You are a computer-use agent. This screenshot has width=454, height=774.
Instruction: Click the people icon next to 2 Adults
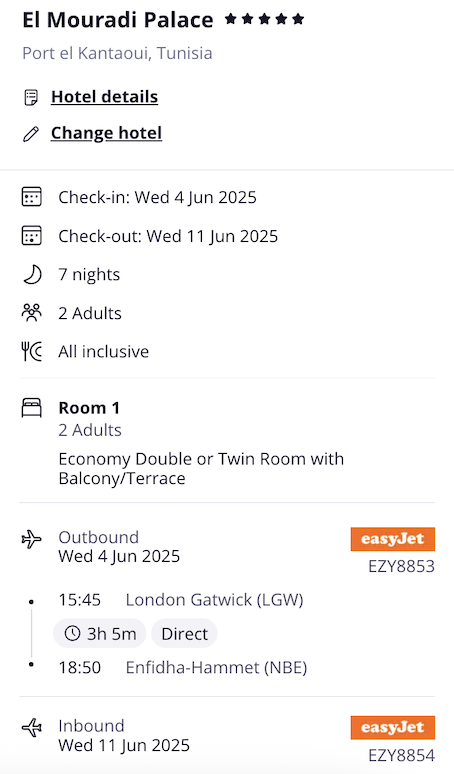tap(32, 313)
